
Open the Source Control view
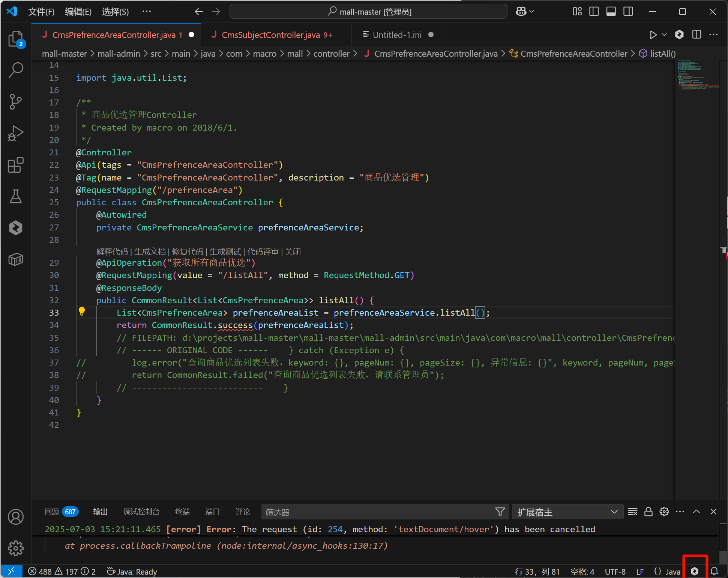[16, 101]
